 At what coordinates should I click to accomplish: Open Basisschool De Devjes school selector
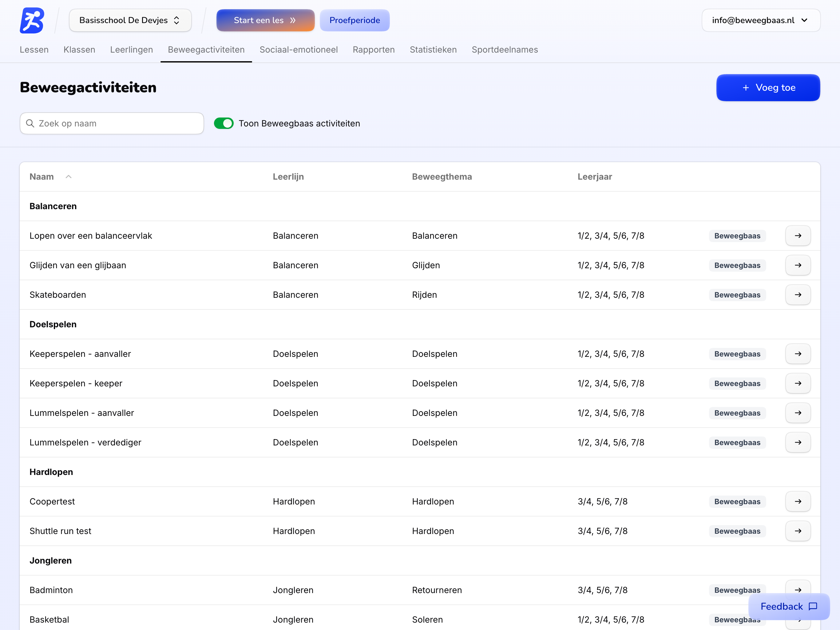(x=130, y=21)
